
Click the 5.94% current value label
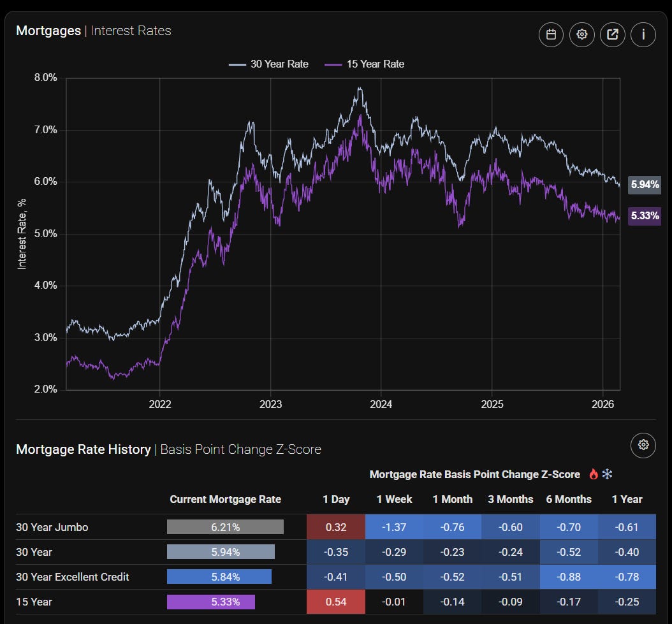point(645,185)
